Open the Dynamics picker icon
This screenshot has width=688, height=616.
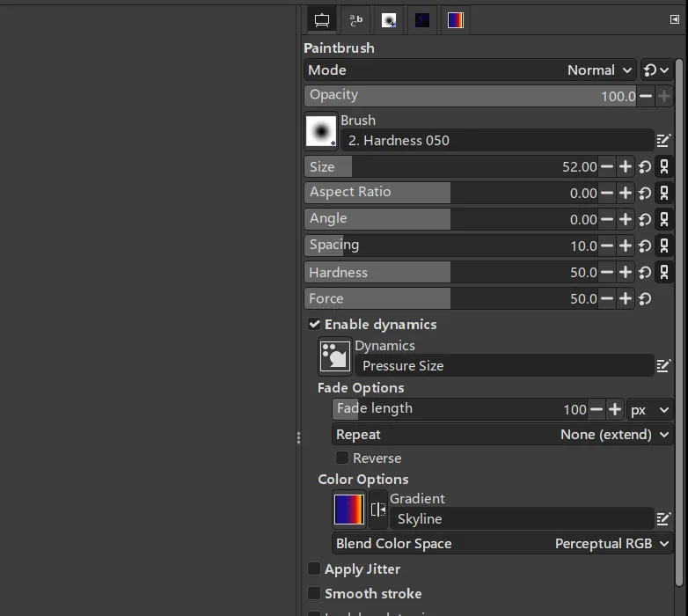tap(335, 356)
